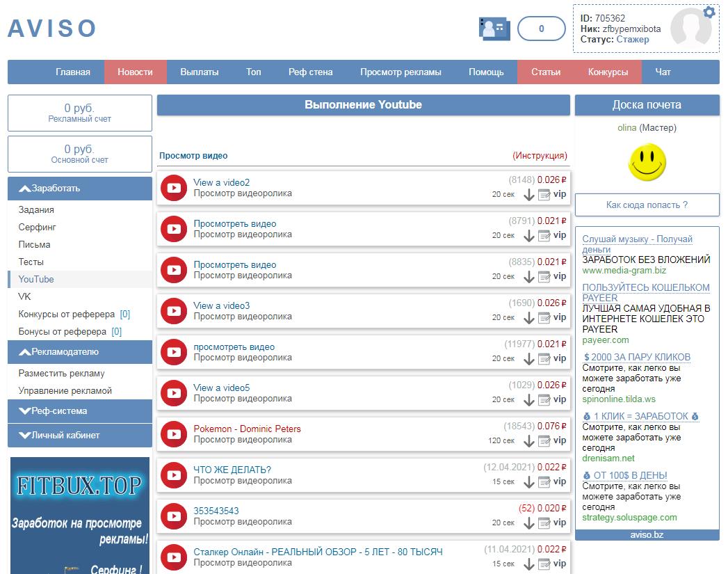Open Серфинг in the sidebar

click(x=37, y=227)
